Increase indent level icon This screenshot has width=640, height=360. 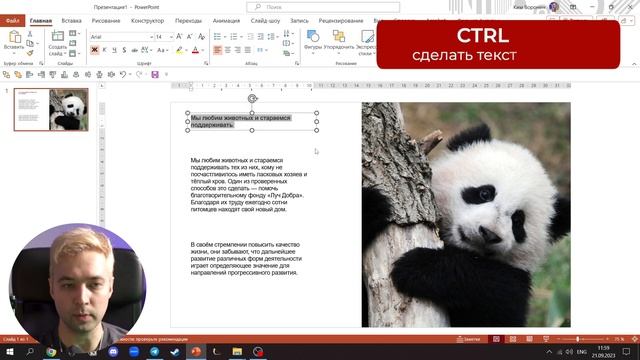[x=260, y=37]
